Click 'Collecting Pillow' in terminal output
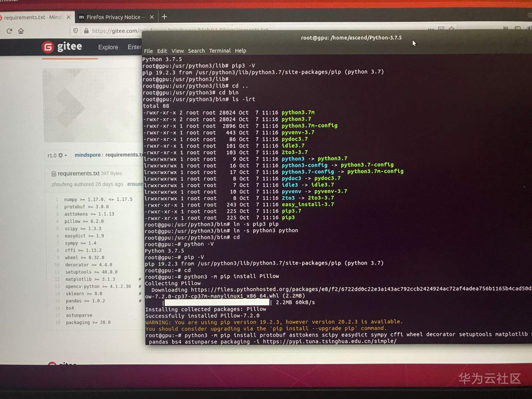Viewport: 532px width, 399px height. (173, 283)
